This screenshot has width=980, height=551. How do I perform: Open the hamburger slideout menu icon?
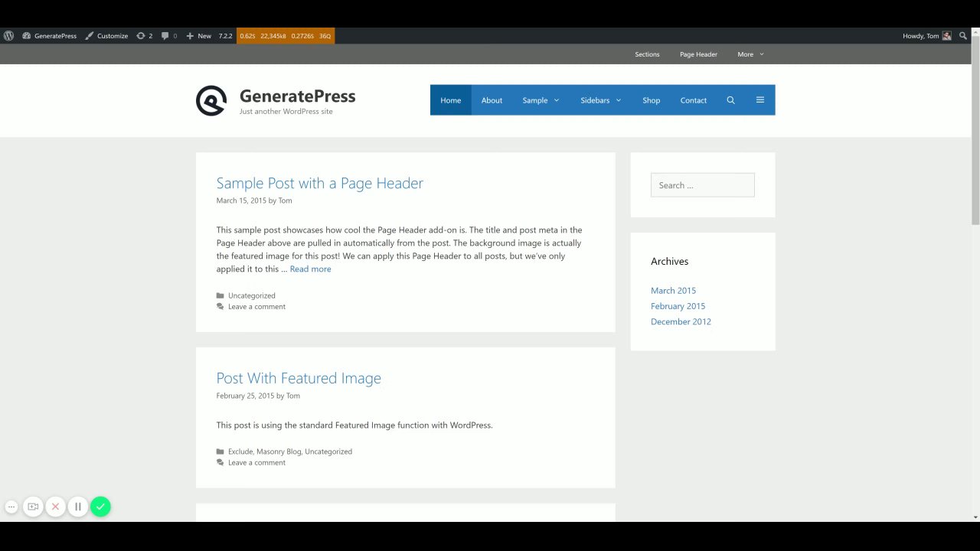[x=760, y=100]
